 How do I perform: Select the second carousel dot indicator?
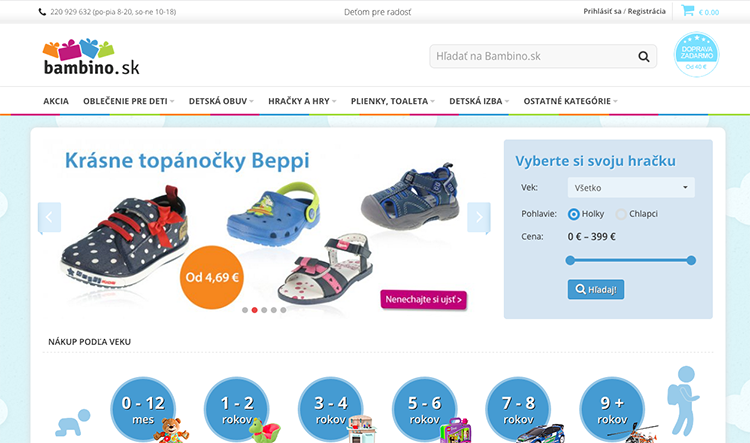254,310
